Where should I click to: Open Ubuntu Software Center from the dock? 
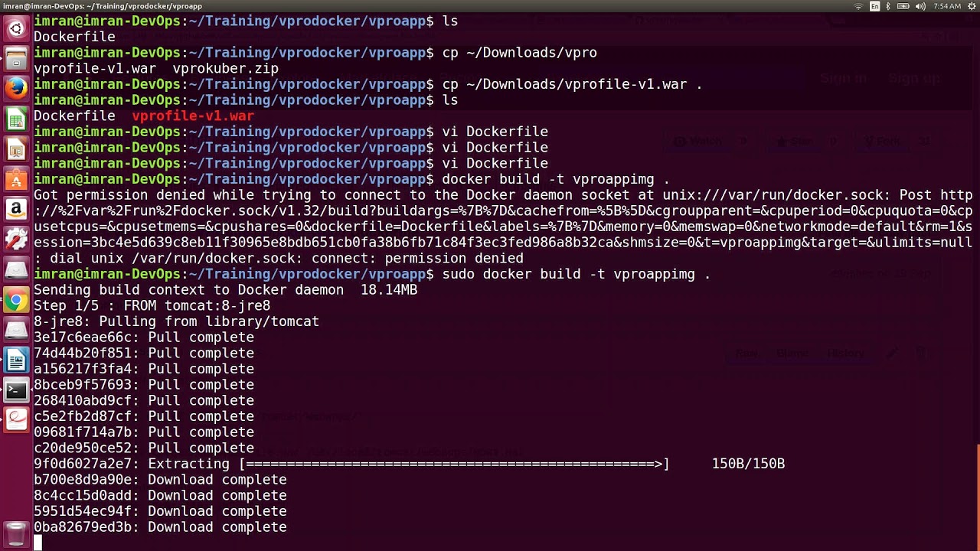pos(16,179)
